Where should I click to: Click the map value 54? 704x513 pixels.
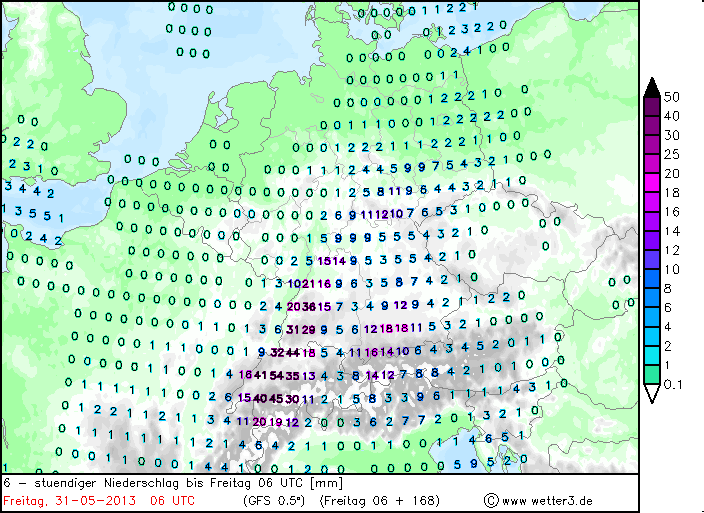pos(276,375)
